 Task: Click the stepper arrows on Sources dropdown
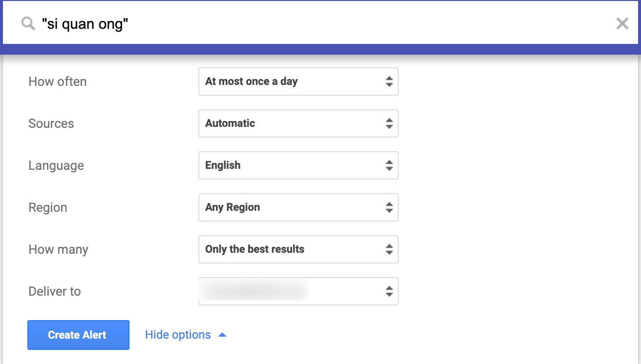click(389, 123)
